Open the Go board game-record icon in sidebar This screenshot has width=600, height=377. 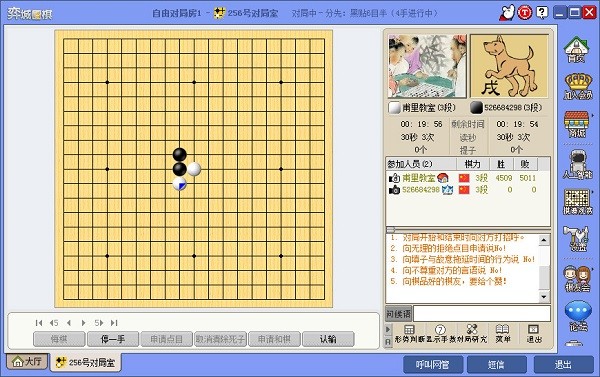coord(577,202)
